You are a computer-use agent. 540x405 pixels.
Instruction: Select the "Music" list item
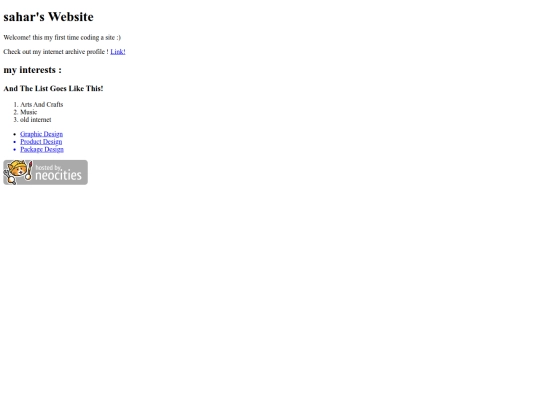point(29,112)
